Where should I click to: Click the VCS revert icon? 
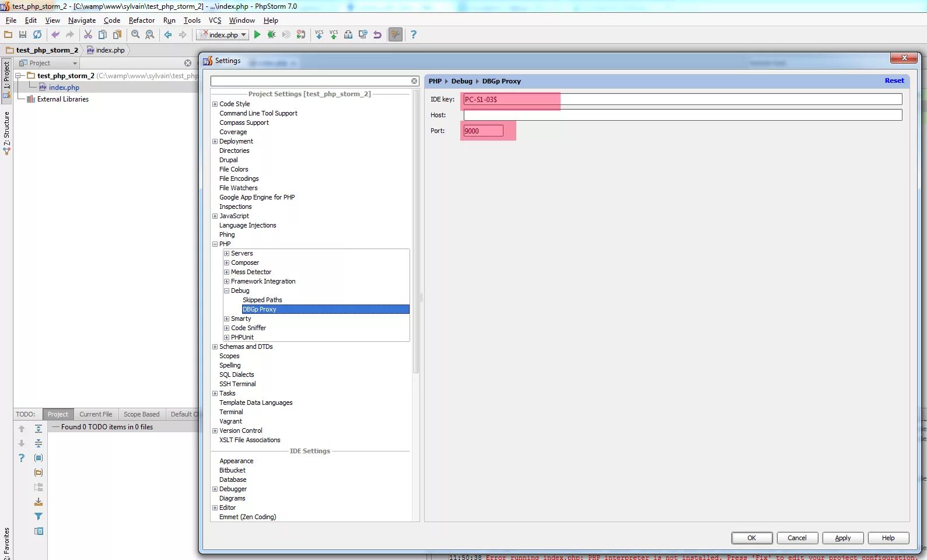[377, 35]
